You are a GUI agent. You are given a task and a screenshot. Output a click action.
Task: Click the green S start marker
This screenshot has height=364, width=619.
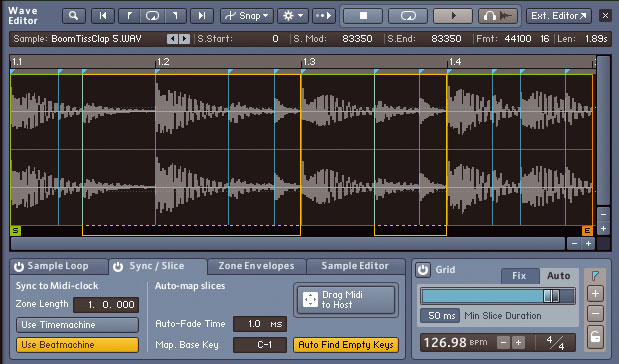tap(15, 231)
